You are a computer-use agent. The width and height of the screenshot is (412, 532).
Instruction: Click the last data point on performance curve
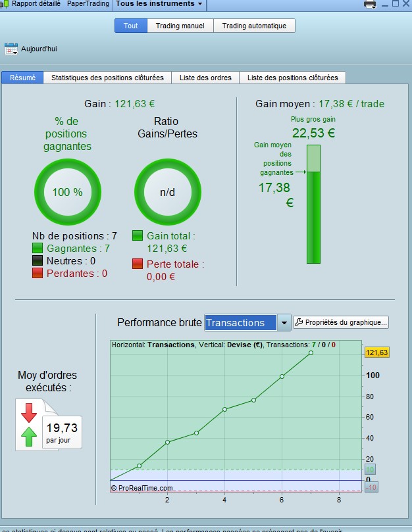[x=311, y=353]
